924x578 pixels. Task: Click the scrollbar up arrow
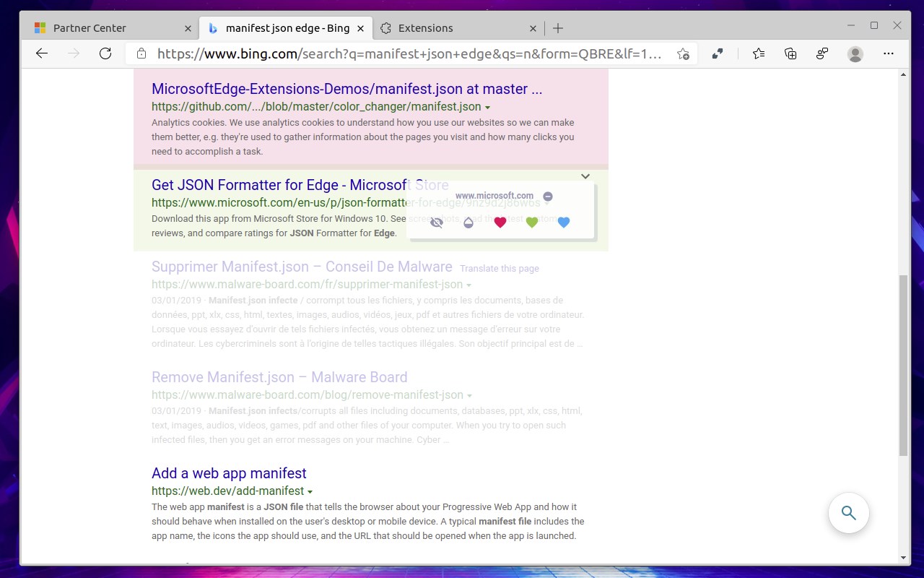point(903,74)
